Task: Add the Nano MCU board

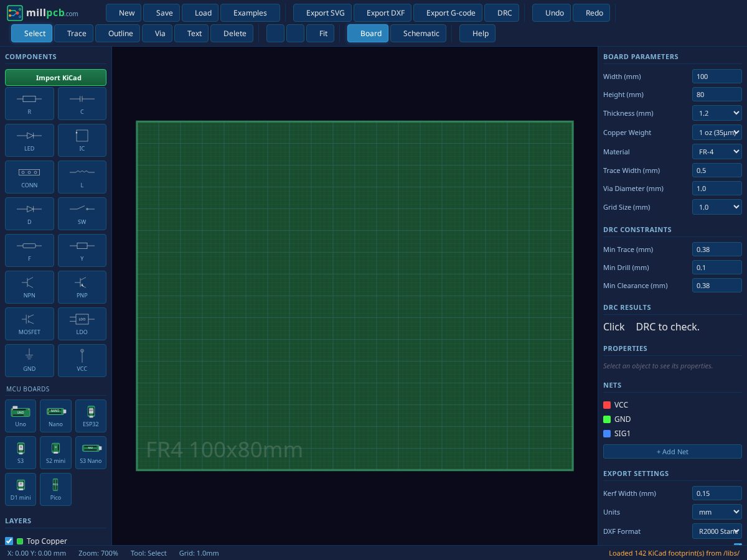Action: pyautogui.click(x=55, y=416)
